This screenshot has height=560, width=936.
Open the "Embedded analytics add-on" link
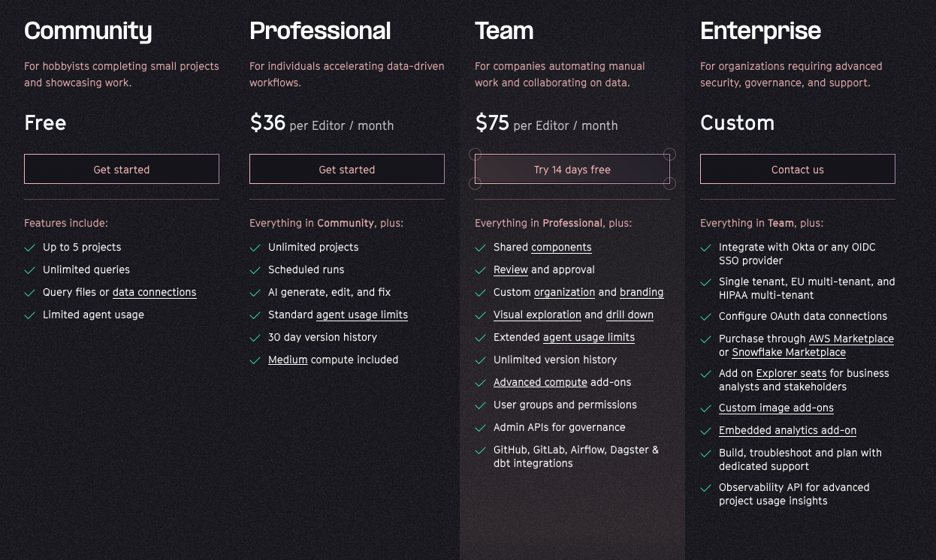coord(787,430)
